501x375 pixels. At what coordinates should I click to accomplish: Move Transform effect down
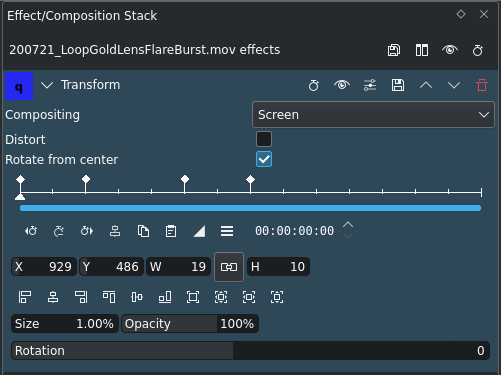[454, 86]
